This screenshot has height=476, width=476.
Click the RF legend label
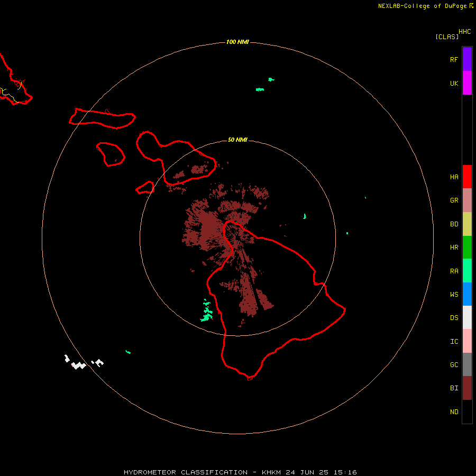point(454,59)
